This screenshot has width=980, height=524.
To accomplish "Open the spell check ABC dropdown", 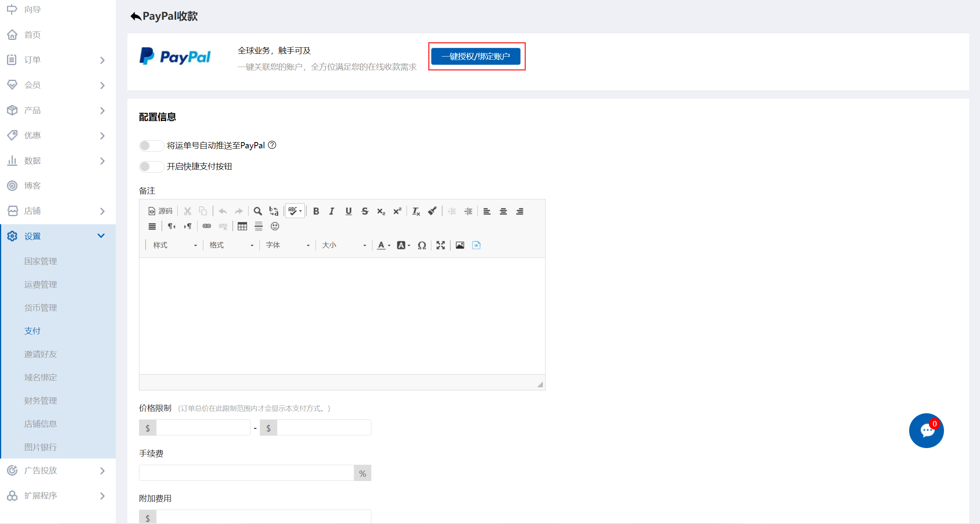I will pyautogui.click(x=295, y=211).
